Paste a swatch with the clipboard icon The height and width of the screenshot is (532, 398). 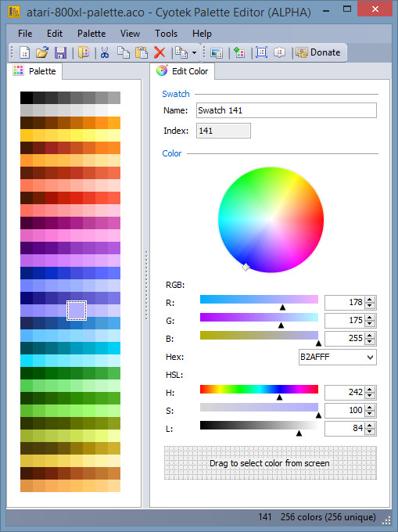[142, 52]
